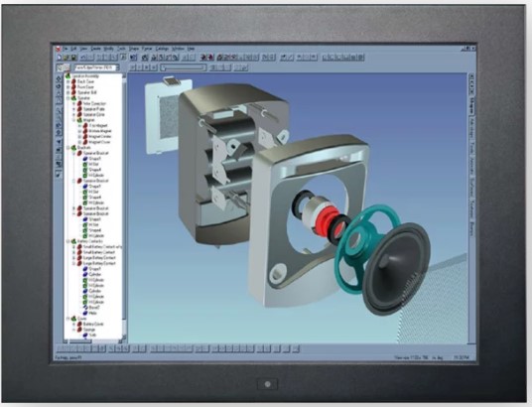The width and height of the screenshot is (532, 407).
Task: Open the Catalogs menu
Action: coord(162,49)
